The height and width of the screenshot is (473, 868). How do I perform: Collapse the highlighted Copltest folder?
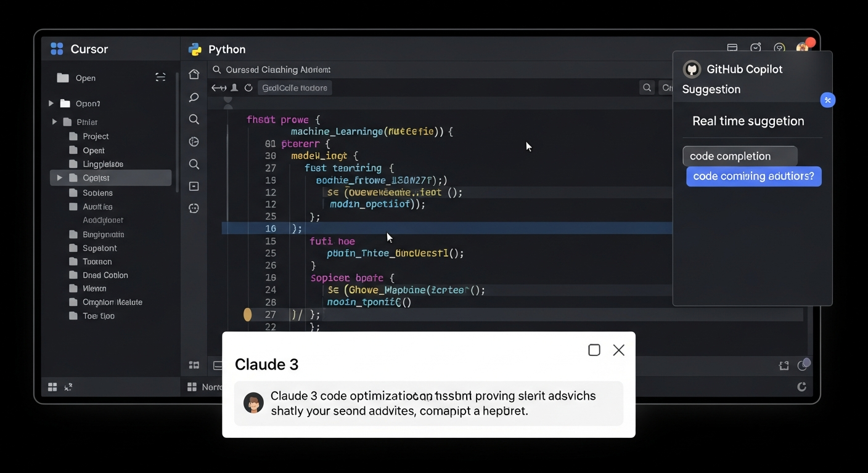(x=60, y=177)
